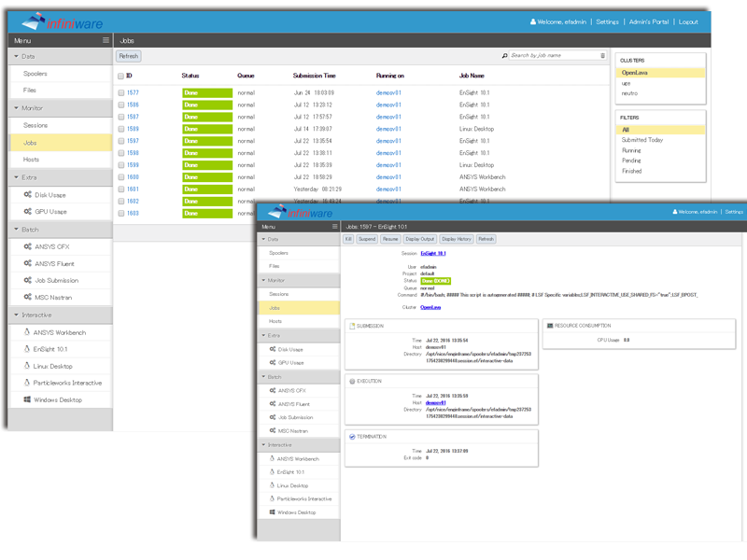Open MSC Nastran gear icon in the Jobs list window

point(28,297)
